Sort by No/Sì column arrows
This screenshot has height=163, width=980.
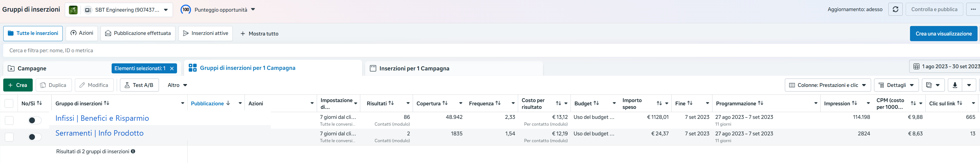tap(39, 103)
